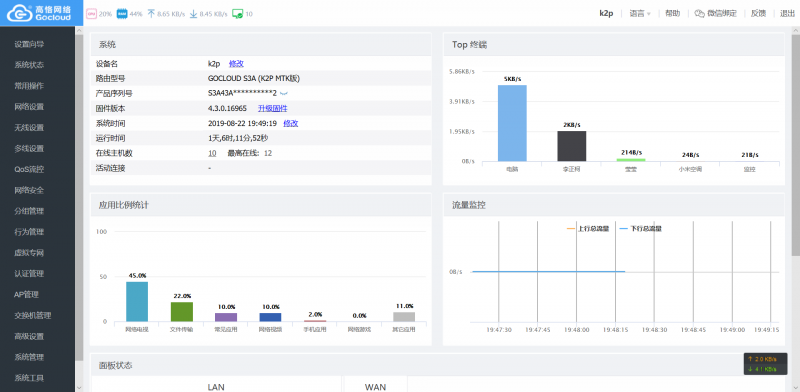The width and height of the screenshot is (800, 392).
Task: Toggle the 下行总流量 legend entry
Action: (x=640, y=229)
